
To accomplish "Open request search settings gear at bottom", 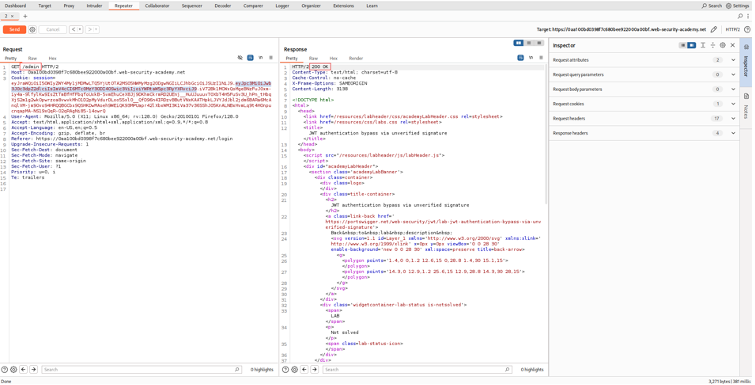I will tap(13, 370).
